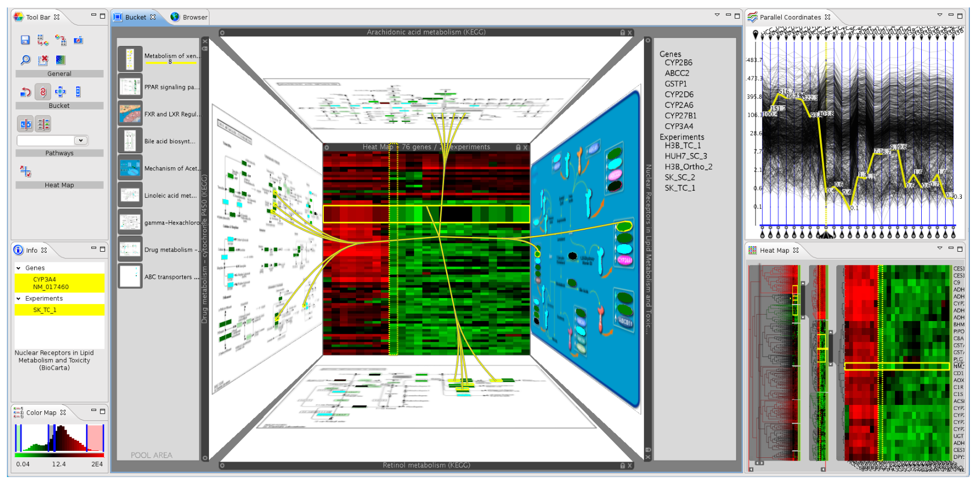Click the circle handle on the center Heat Map header
Viewport: 980px width, 484px height.
click(x=326, y=147)
